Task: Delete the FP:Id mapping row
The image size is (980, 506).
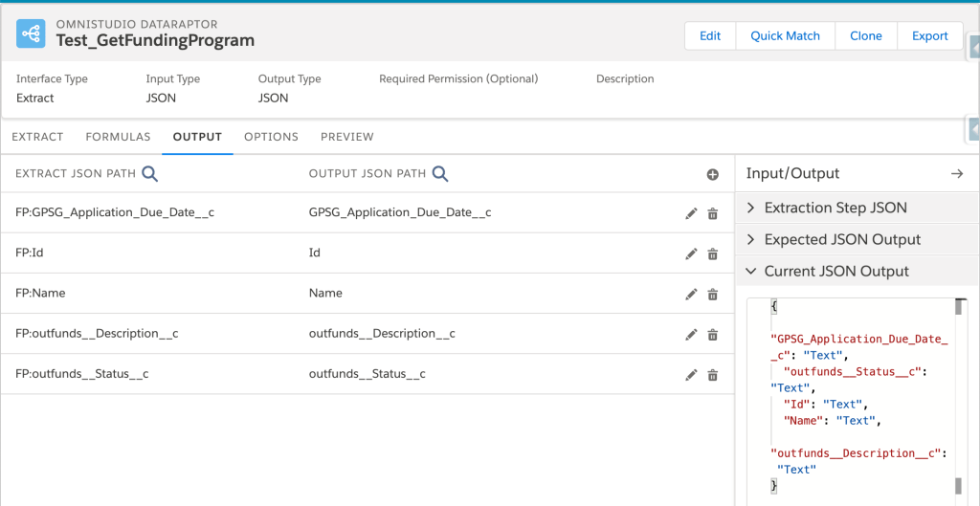Action: point(712,253)
